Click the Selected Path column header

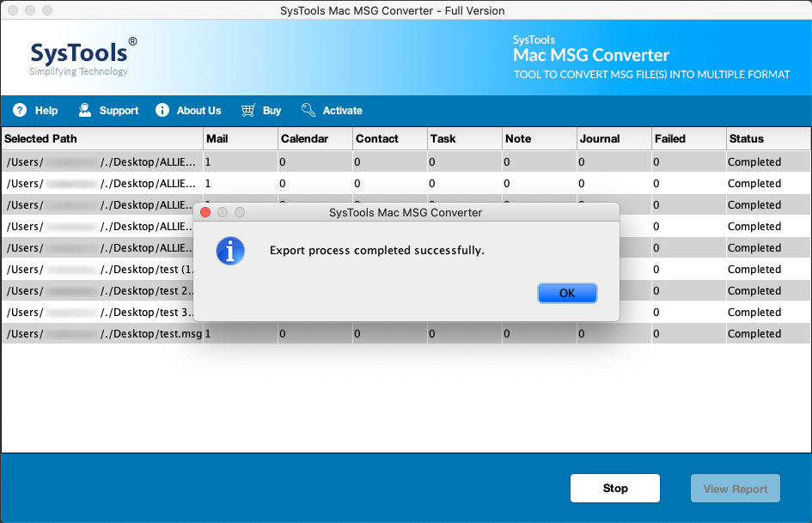tap(102, 139)
